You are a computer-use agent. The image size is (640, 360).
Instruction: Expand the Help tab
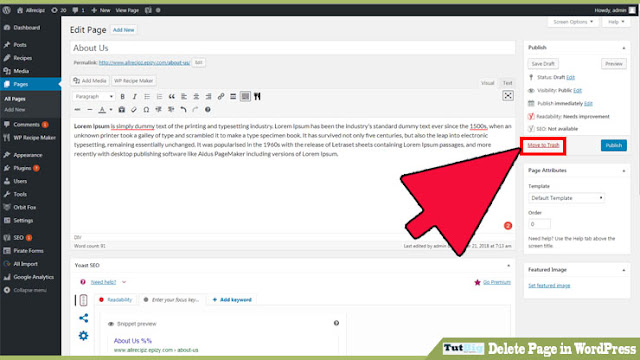[x=616, y=22]
